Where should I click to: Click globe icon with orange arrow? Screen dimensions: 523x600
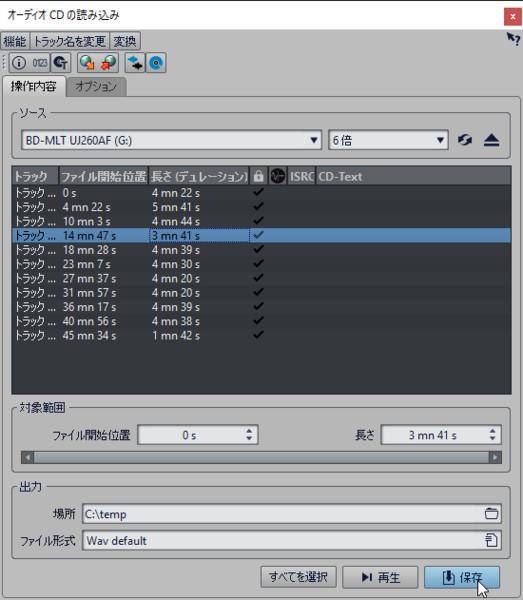click(88, 63)
